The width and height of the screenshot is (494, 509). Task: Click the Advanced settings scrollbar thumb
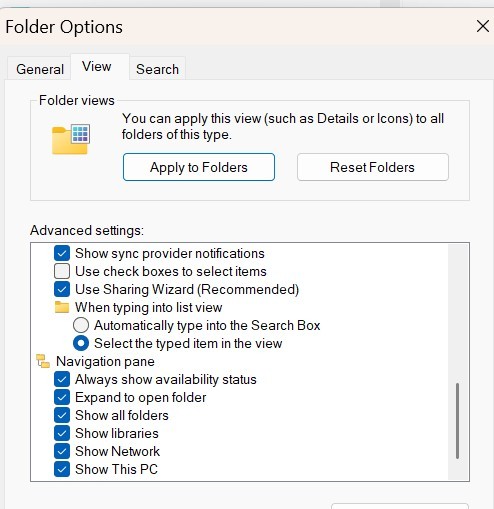coord(457,421)
